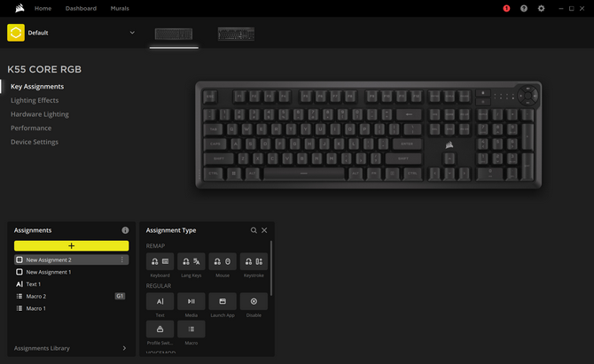
Task: Choose Text assignment type
Action: (160, 301)
